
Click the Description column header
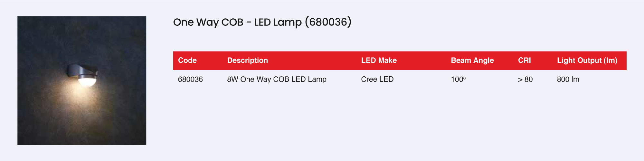click(247, 61)
